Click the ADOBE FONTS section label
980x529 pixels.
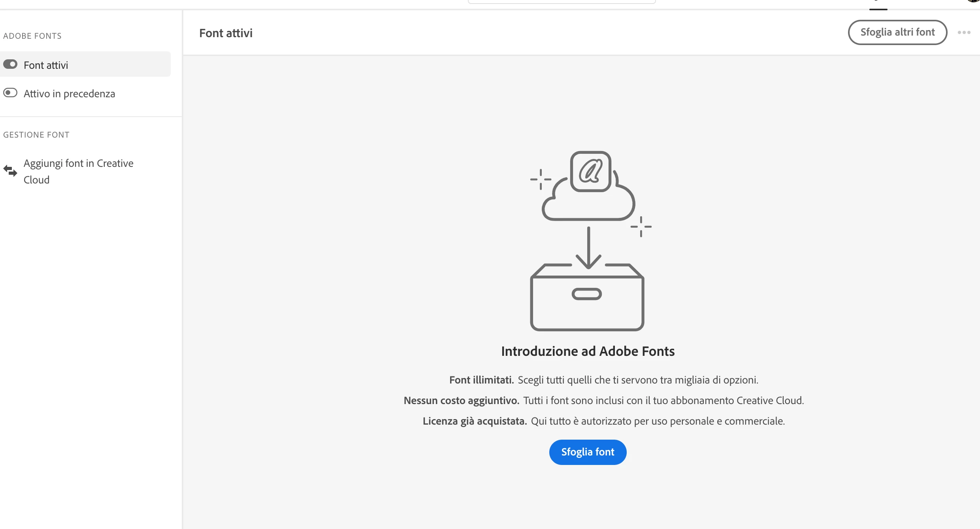pyautogui.click(x=32, y=36)
